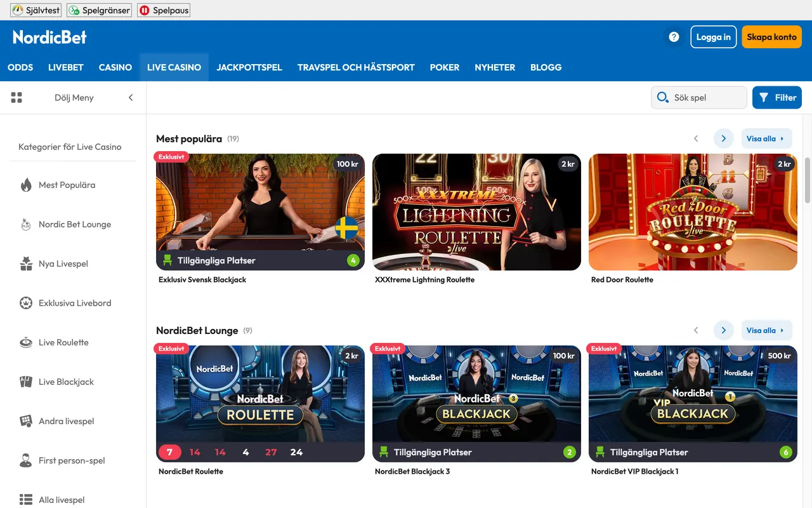Viewport: 812px width, 508px height.
Task: Click the NordicBet logo
Action: 49,37
